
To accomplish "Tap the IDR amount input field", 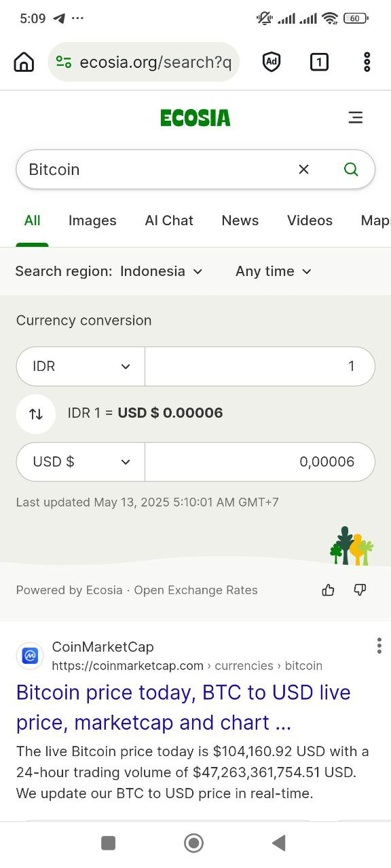I will click(x=260, y=366).
